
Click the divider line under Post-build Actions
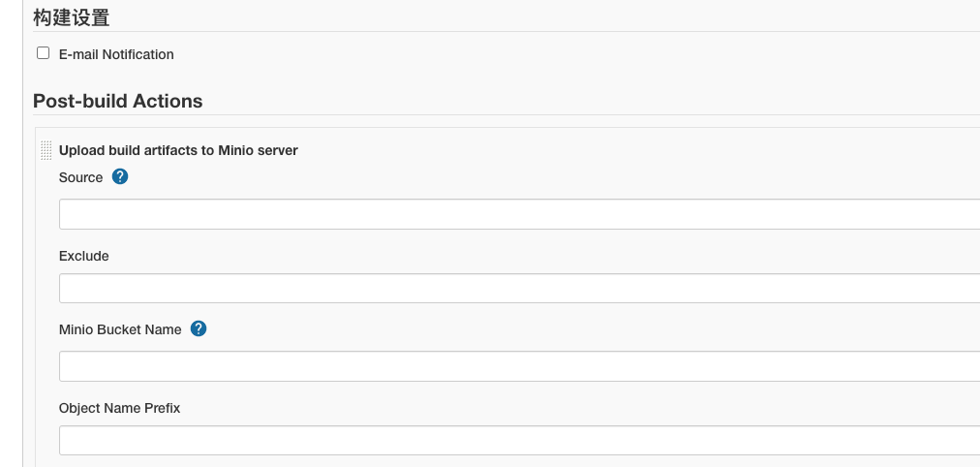pyautogui.click(x=506, y=115)
